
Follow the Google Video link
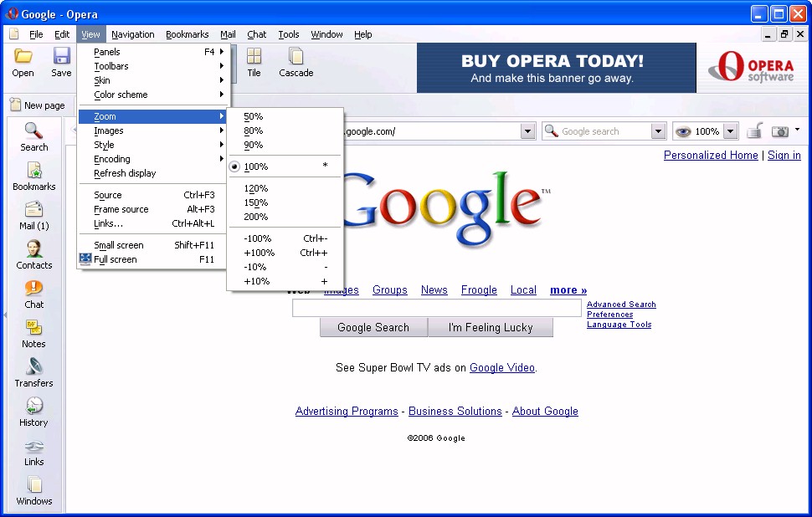(x=501, y=367)
